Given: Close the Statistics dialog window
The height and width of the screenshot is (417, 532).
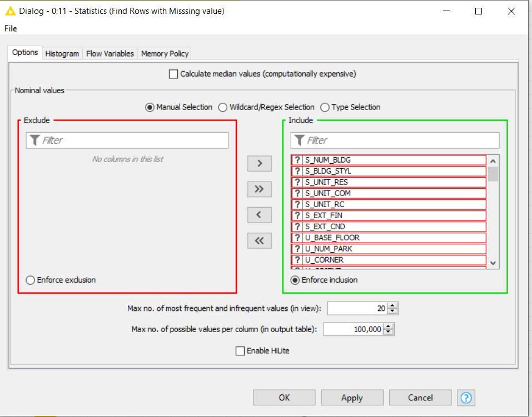Looking at the screenshot, I should click(511, 11).
